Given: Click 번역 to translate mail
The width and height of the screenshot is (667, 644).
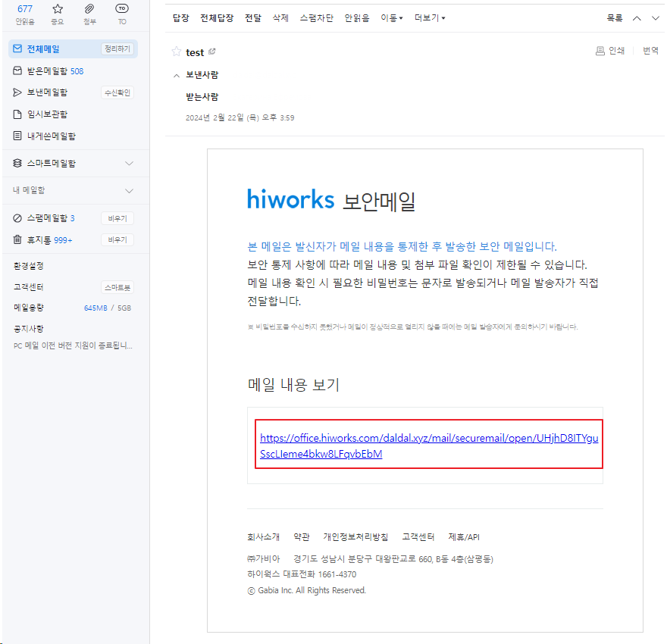Looking at the screenshot, I should tap(650, 51).
